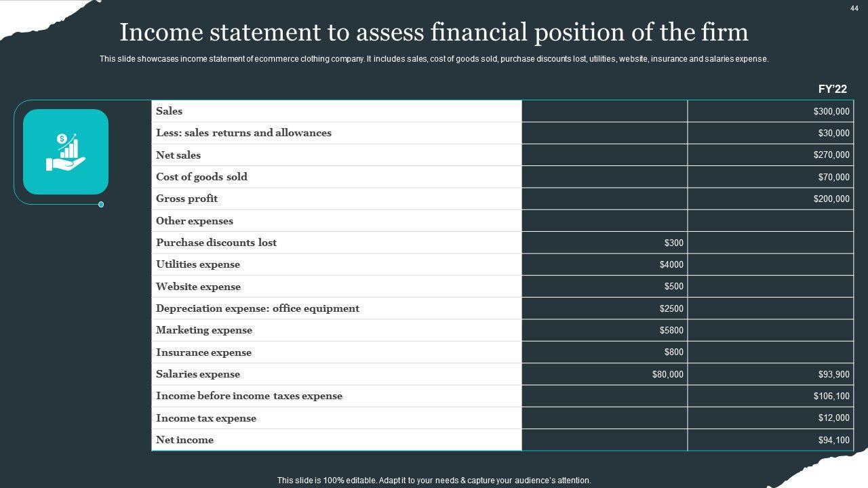Select the Sales row label
The image size is (868, 488).
pyautogui.click(x=170, y=111)
